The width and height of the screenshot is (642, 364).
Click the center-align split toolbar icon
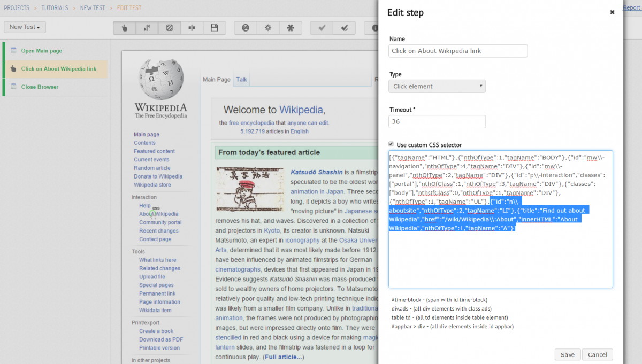pos(192,28)
